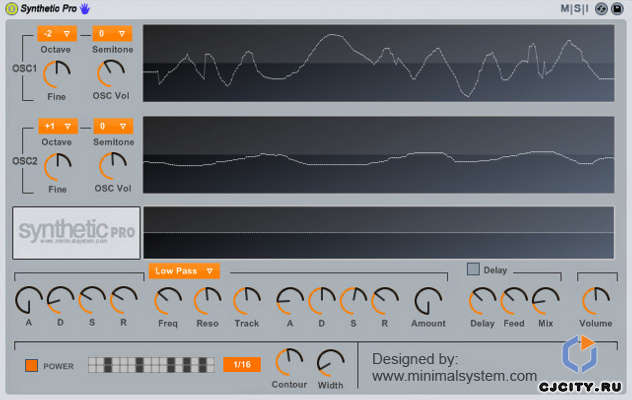Toggle the last step of the gate sequencer
Viewport: 632px width, 400px height.
(210, 365)
